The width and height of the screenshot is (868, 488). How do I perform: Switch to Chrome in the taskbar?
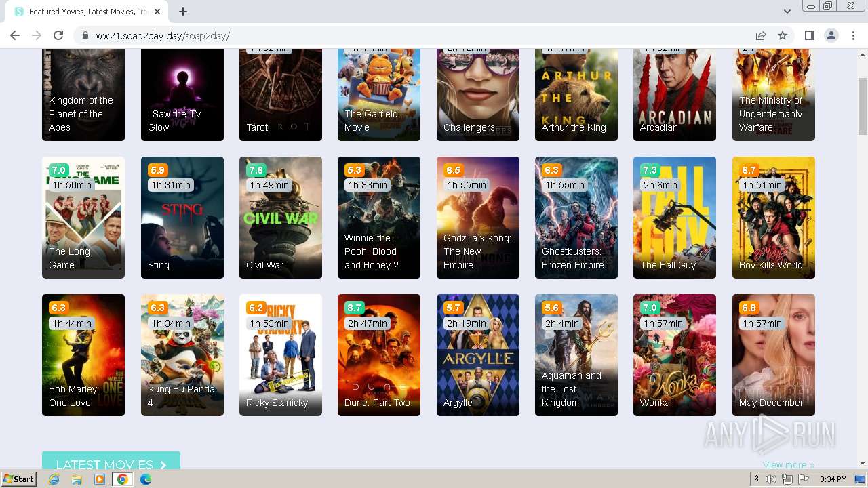tap(123, 479)
